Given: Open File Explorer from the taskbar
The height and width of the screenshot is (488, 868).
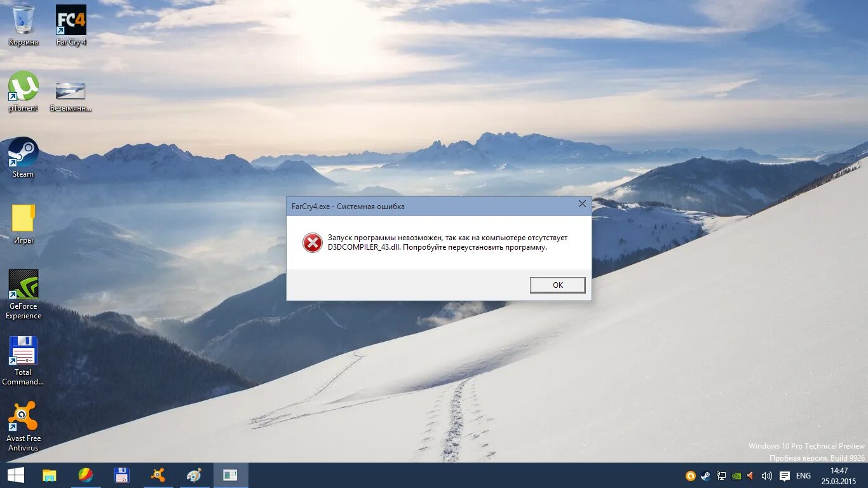Looking at the screenshot, I should pyautogui.click(x=49, y=475).
